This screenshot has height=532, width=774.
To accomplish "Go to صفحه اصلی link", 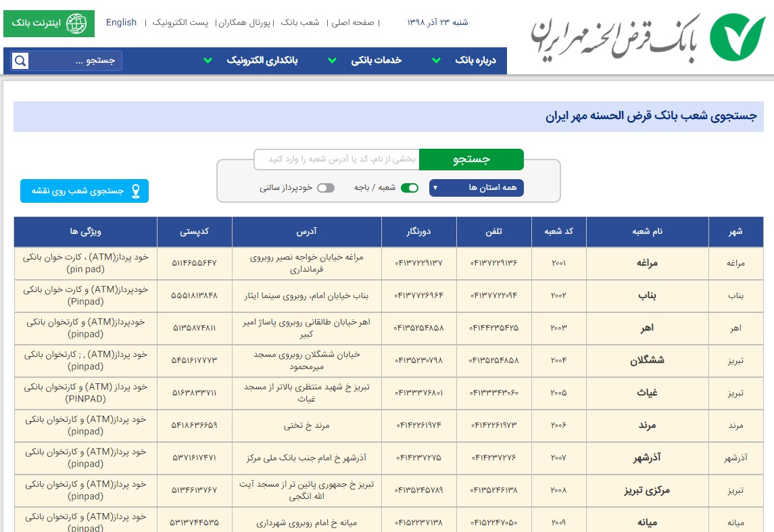I will pos(353,22).
